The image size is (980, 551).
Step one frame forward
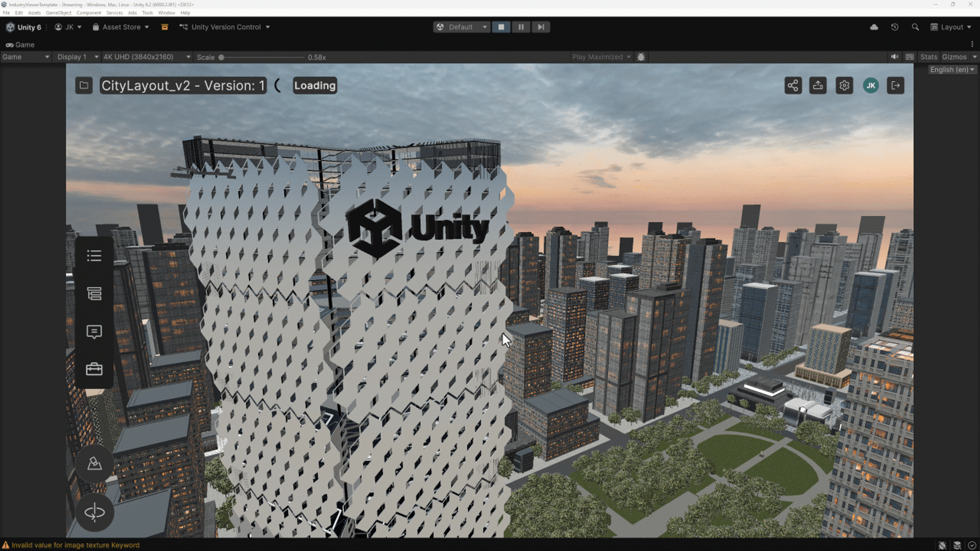[x=541, y=27]
